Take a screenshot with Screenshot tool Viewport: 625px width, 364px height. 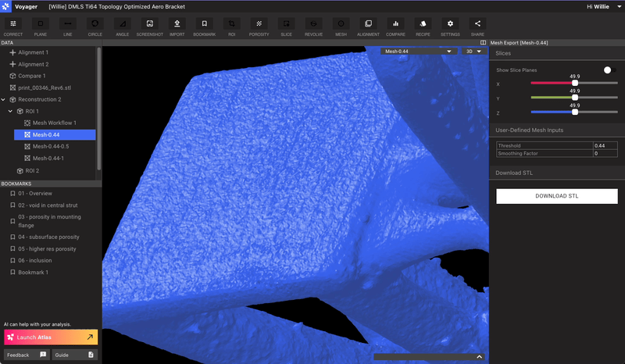149,27
